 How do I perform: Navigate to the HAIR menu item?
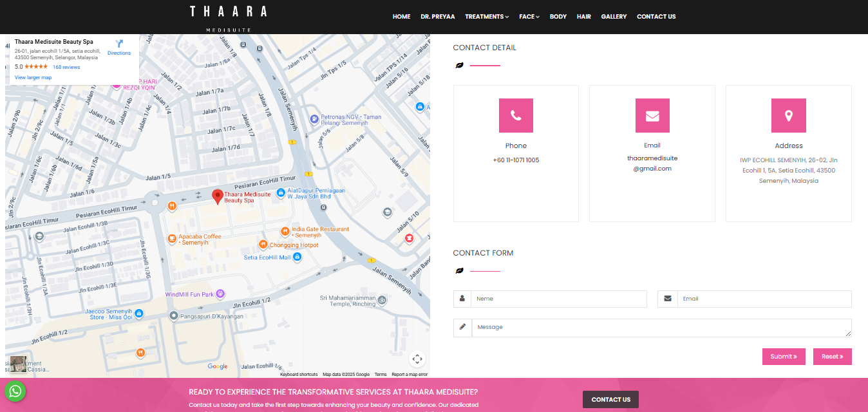tap(583, 16)
